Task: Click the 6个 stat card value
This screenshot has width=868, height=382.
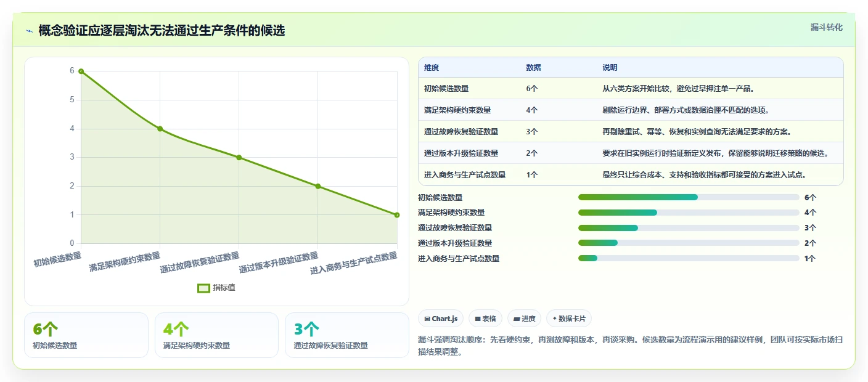Action: pyautogui.click(x=46, y=330)
